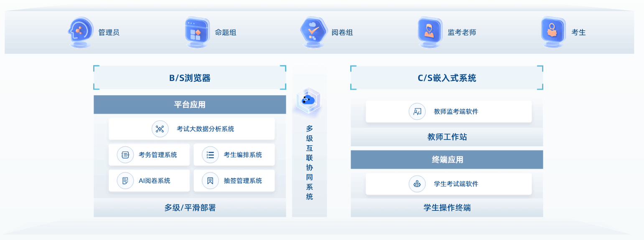Click the 教师监考端软件 presenter icon
Image resolution: width=644 pixels, height=240 pixels.
[x=417, y=111]
